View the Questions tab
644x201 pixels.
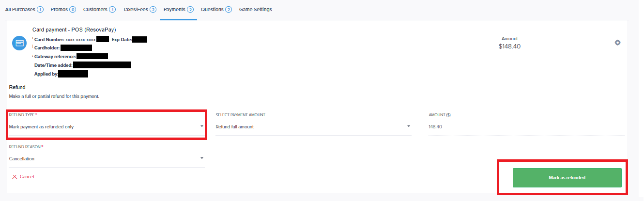pyautogui.click(x=216, y=10)
